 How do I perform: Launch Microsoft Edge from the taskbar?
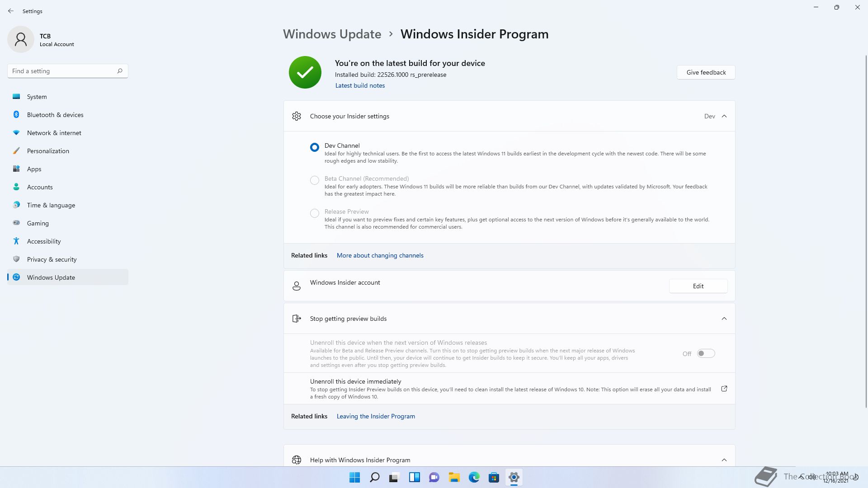[x=474, y=477]
